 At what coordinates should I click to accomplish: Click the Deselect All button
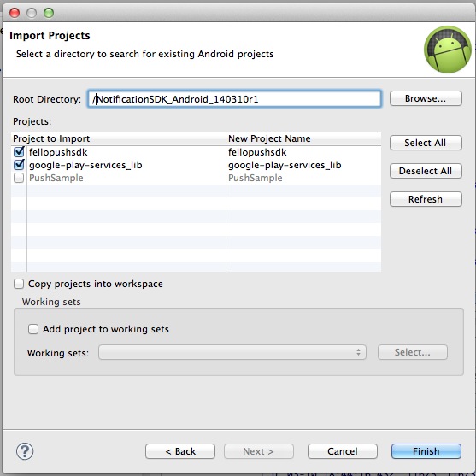point(426,171)
